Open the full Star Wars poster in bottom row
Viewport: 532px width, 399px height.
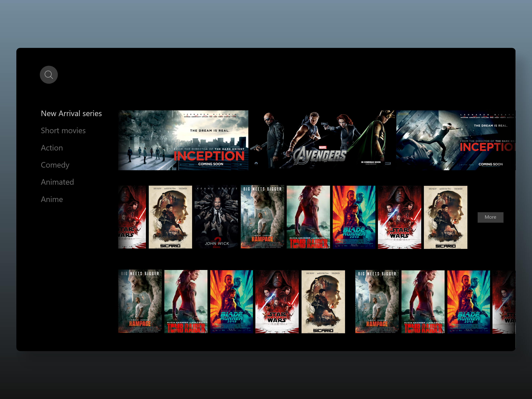coord(277,302)
